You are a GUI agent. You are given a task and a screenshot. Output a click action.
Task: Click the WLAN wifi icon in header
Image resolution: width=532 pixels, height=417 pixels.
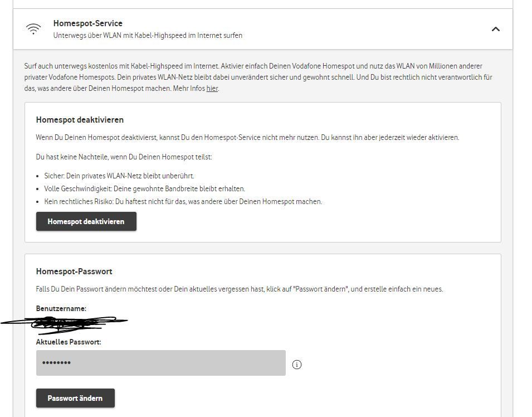point(33,29)
